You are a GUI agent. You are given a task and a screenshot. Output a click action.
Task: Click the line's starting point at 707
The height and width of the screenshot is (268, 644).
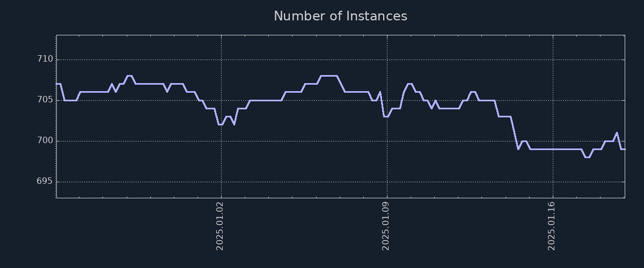pos(57,84)
